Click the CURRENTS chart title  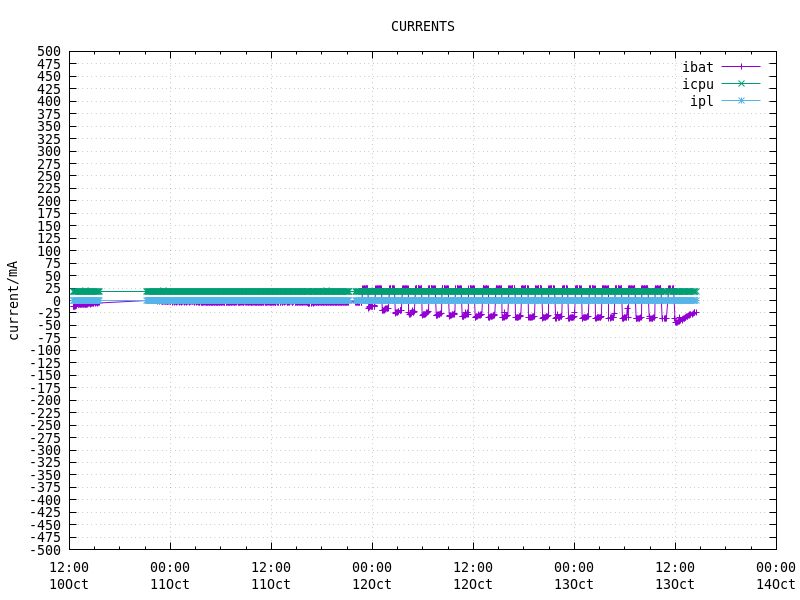coord(422,27)
